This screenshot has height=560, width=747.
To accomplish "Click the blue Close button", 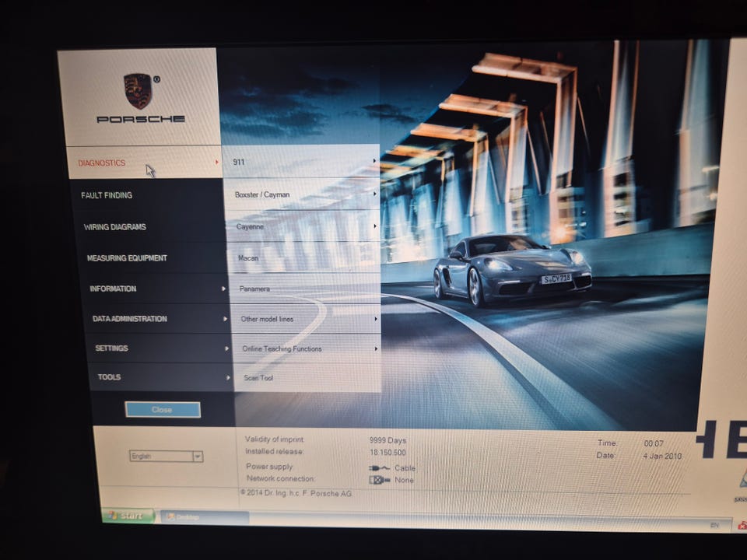I will pos(163,410).
